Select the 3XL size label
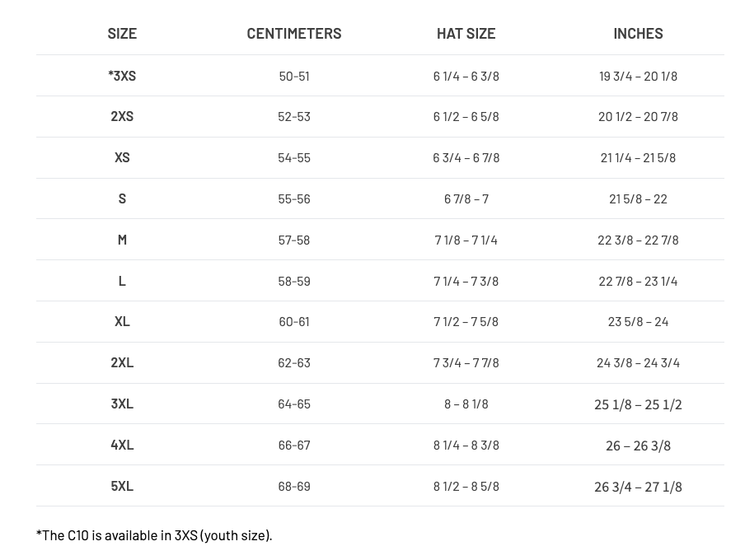 click(122, 404)
